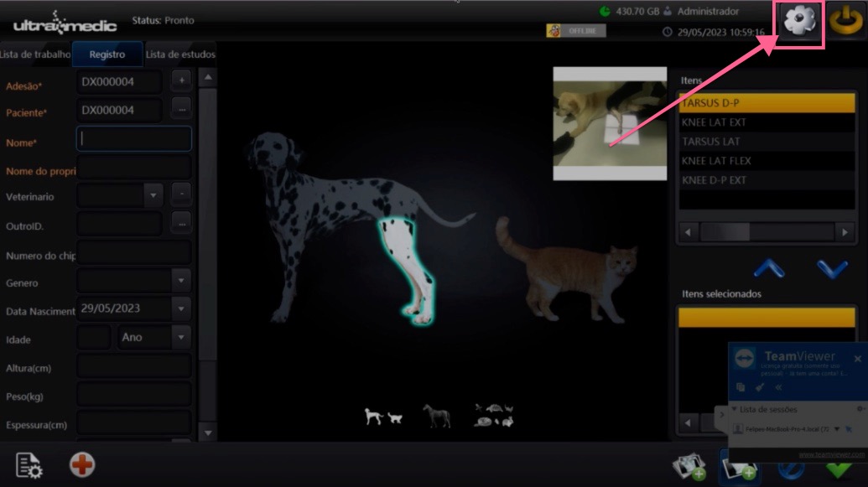
Task: Open the Lista de estudos tab
Action: (x=179, y=54)
